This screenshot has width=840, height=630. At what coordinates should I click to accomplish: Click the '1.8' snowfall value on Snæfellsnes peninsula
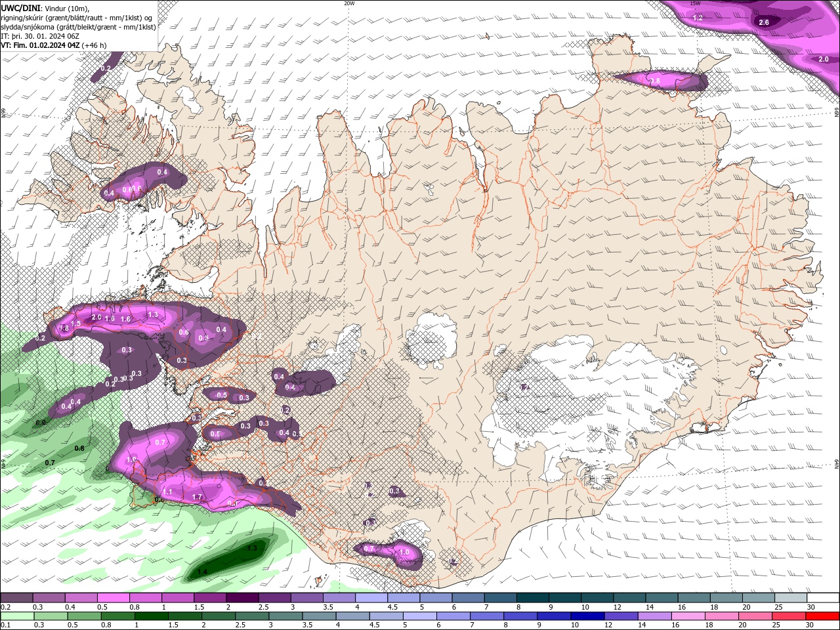point(64,328)
